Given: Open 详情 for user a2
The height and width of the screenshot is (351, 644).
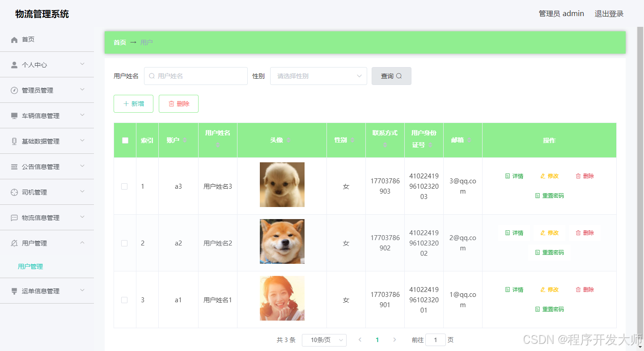Looking at the screenshot, I should tap(514, 233).
